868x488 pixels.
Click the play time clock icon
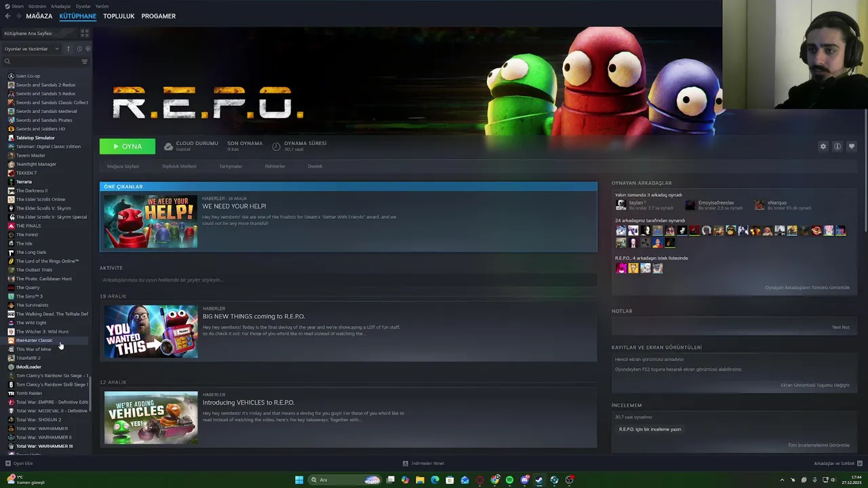pyautogui.click(x=276, y=146)
